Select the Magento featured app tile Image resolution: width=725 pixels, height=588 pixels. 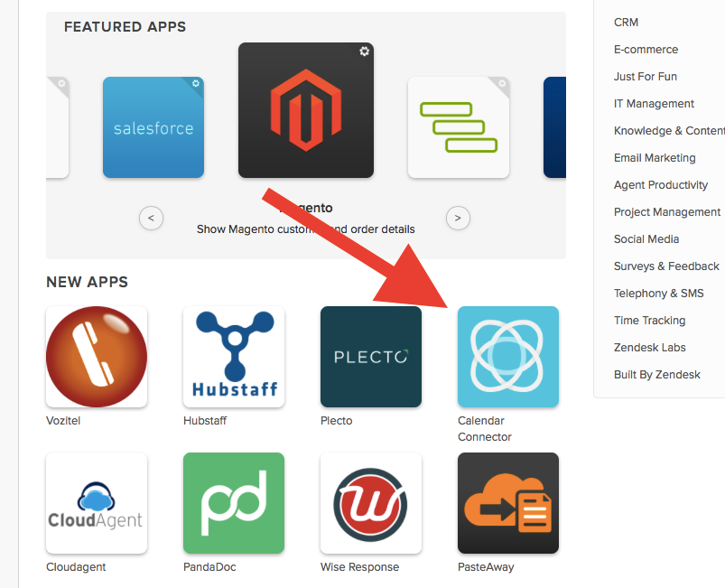point(306,110)
